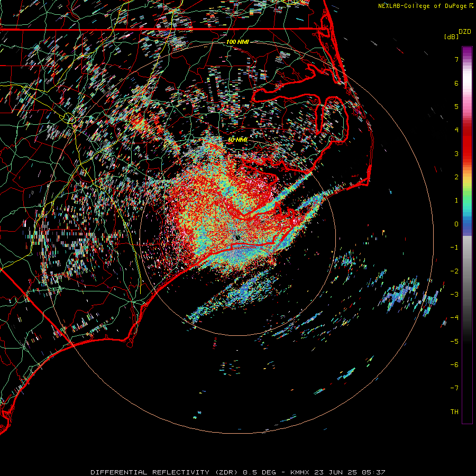Click the DZD product label
The image size is (476, 476).
coord(465,32)
